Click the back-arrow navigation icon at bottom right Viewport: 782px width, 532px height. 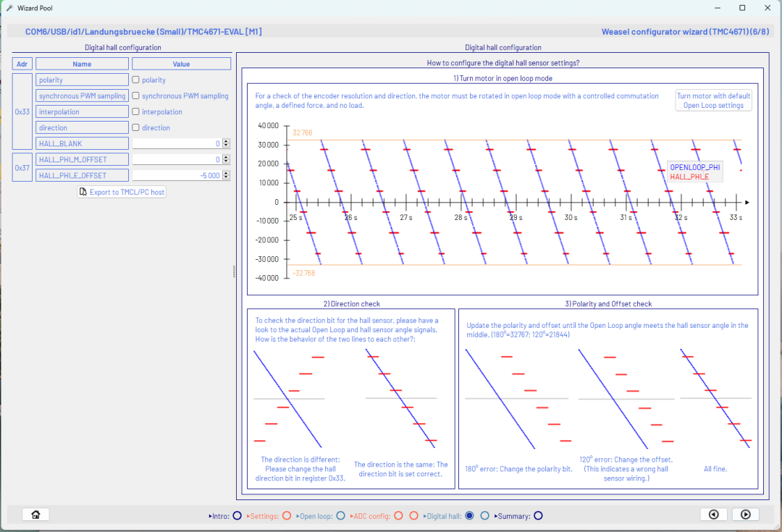tap(714, 514)
